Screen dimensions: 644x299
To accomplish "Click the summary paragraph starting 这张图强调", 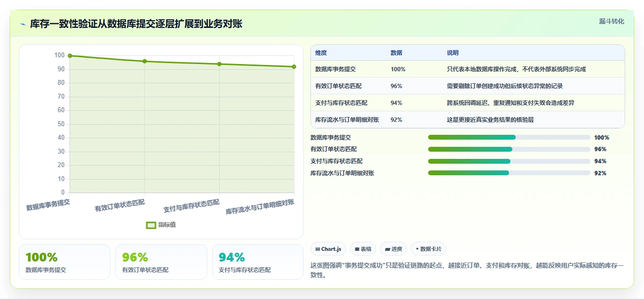I will pos(467,270).
